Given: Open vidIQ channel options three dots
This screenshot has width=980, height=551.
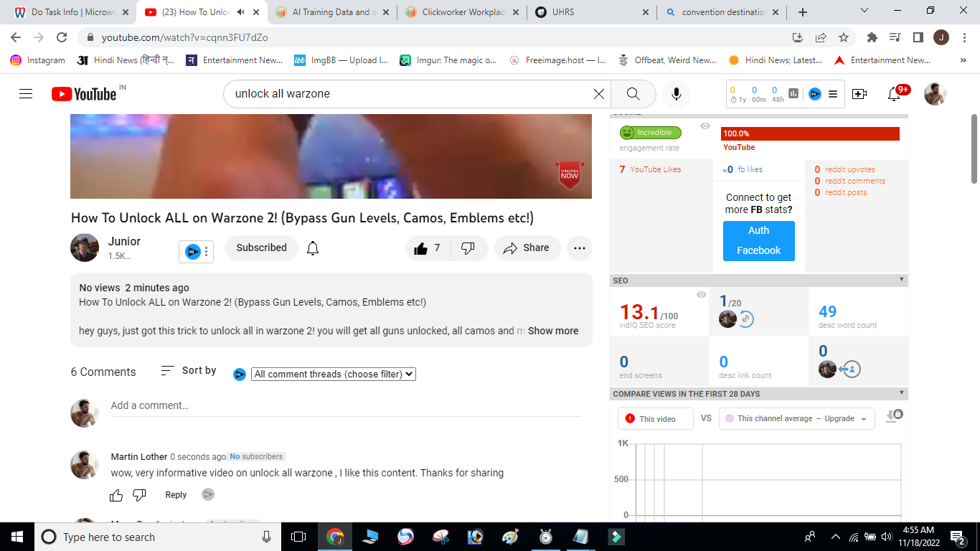Looking at the screenshot, I should 207,252.
